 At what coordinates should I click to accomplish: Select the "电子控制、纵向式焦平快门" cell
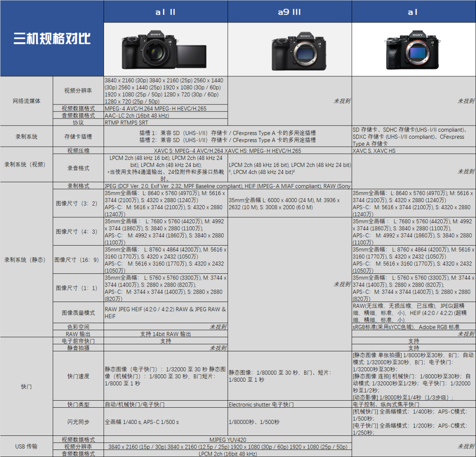[x=414, y=404]
